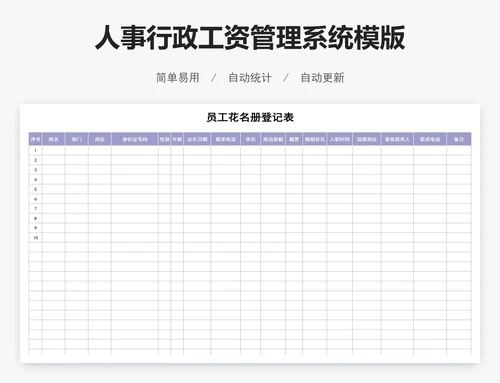Screen dimensions: 500x383
Task: Select the 籍贯 column header
Action: point(294,139)
